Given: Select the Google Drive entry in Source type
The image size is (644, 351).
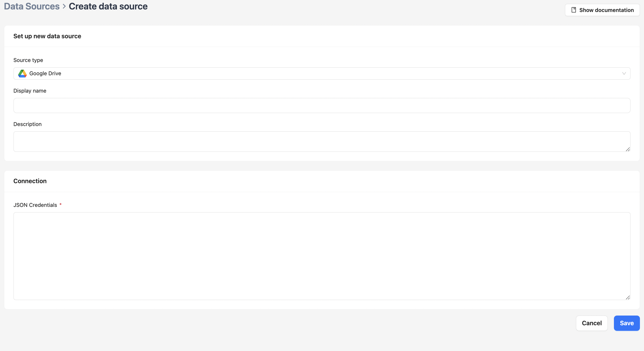Looking at the screenshot, I should [x=45, y=73].
